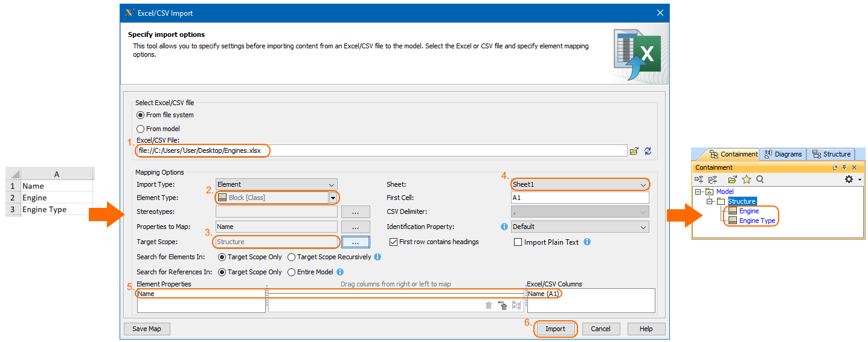Open the Identification Property dropdown

(x=580, y=227)
